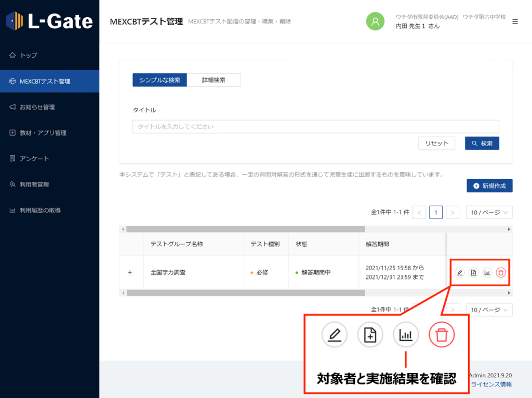Click bottom horizontal scrollbar left arrow

coord(123,293)
